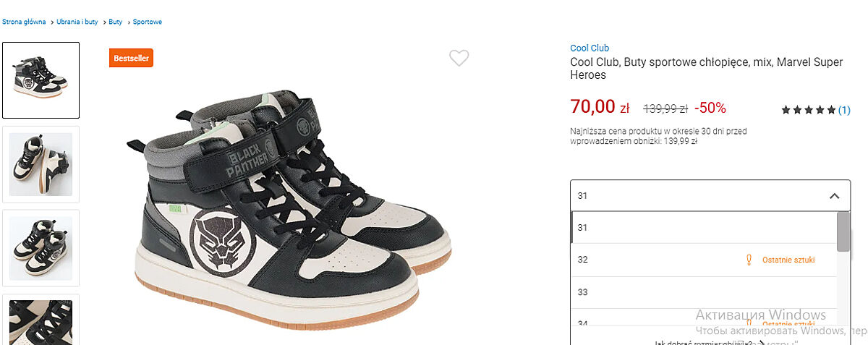Open fourth close-up laces thumbnail

pos(41,319)
